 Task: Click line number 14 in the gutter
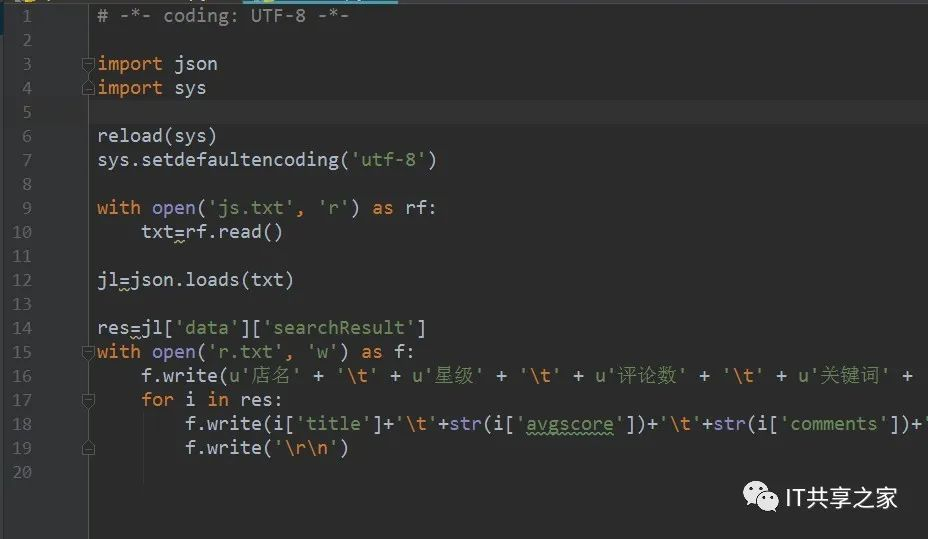point(22,328)
